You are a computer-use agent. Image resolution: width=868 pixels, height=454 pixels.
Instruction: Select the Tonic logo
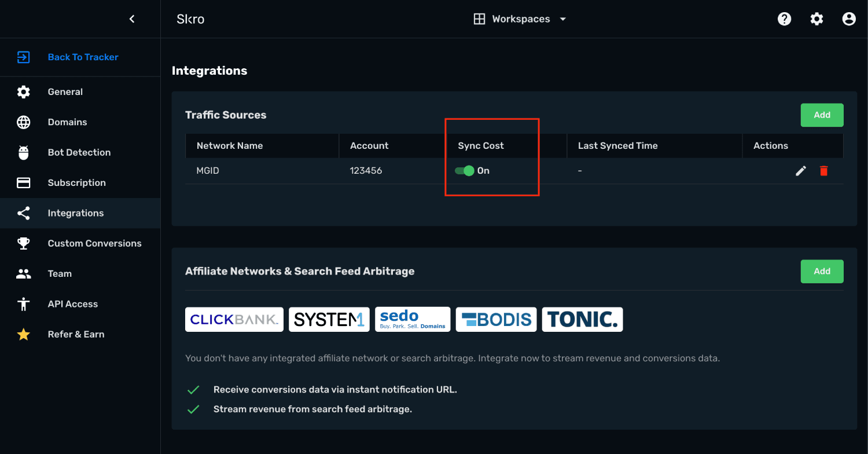pos(583,320)
